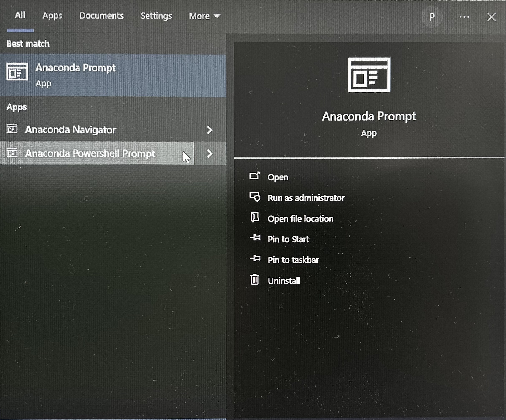506x420 pixels.
Task: Open the three-dots options menu
Action: [x=464, y=17]
